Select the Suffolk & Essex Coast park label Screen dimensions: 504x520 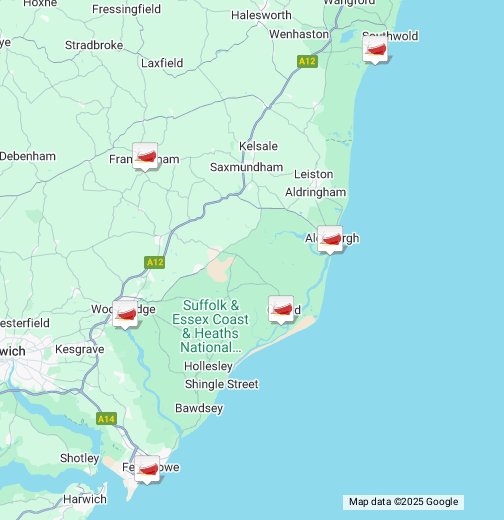210,326
